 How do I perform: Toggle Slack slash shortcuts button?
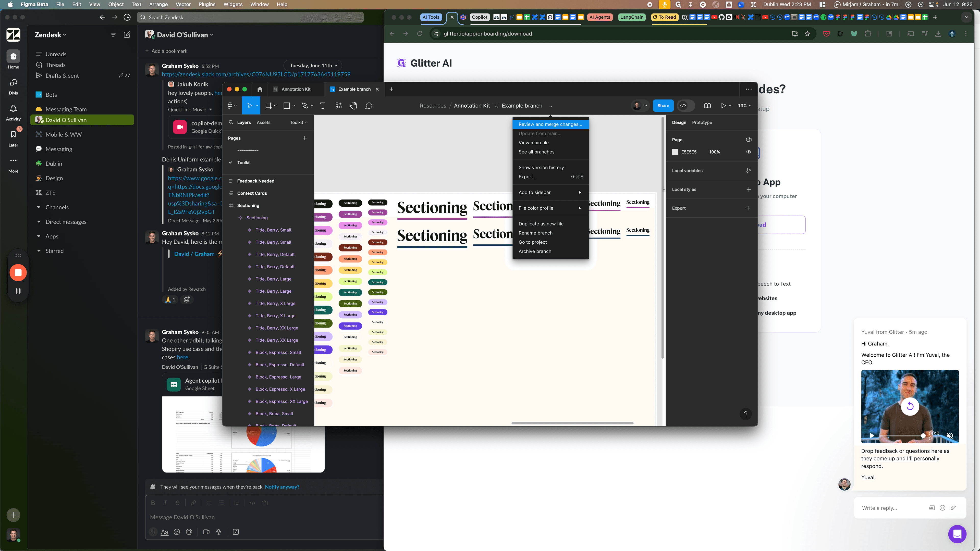coord(236,532)
